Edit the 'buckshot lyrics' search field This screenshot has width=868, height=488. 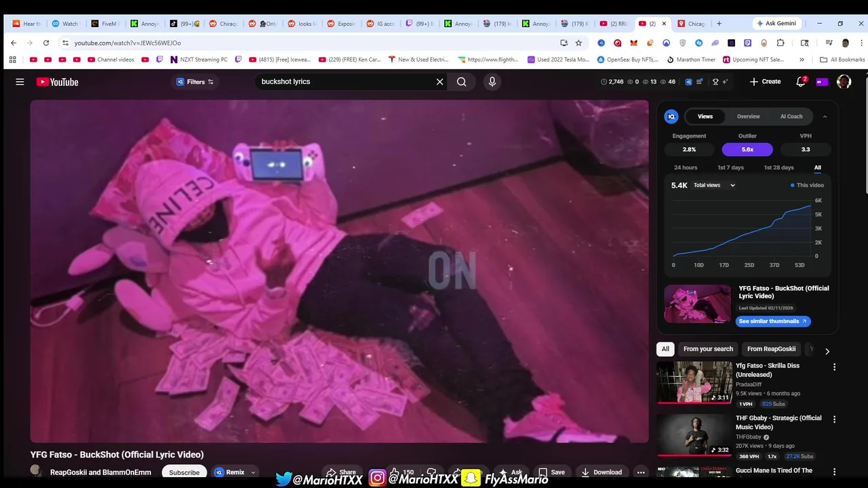(346, 81)
